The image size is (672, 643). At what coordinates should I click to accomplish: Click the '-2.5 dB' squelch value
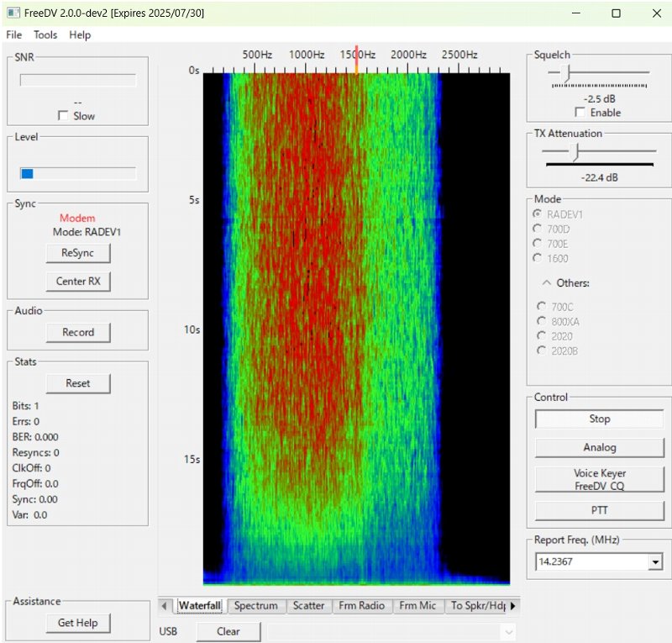tap(600, 98)
